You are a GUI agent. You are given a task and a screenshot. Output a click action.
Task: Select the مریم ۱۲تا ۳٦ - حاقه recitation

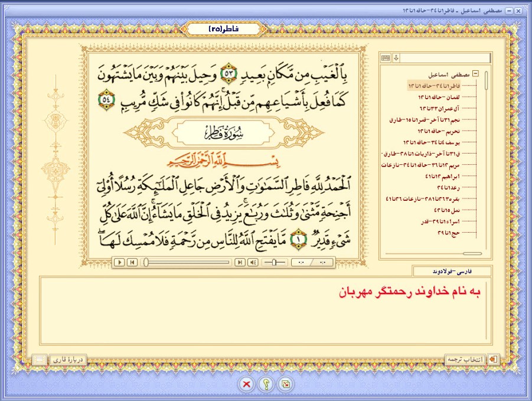point(421,165)
